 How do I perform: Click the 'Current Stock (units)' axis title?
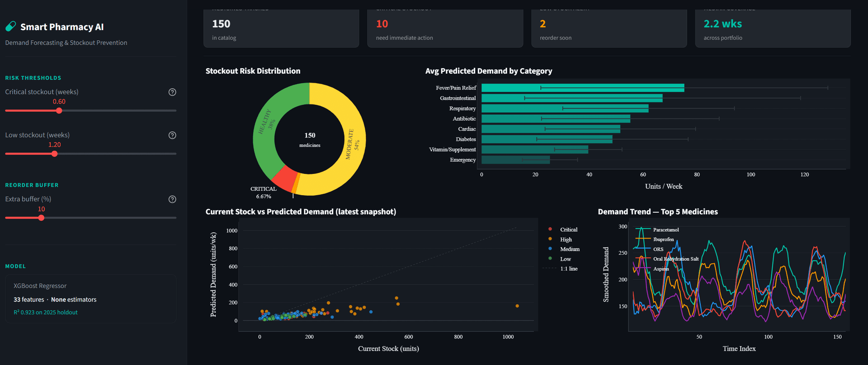[x=388, y=349]
